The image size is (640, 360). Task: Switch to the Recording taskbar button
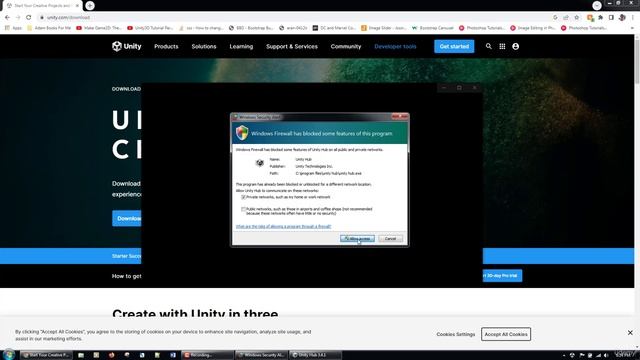point(207,355)
